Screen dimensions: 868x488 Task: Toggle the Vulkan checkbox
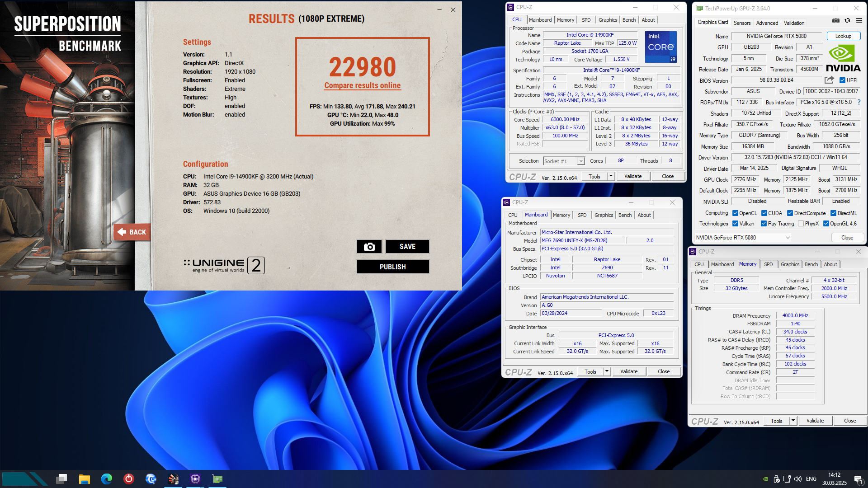[x=735, y=224]
